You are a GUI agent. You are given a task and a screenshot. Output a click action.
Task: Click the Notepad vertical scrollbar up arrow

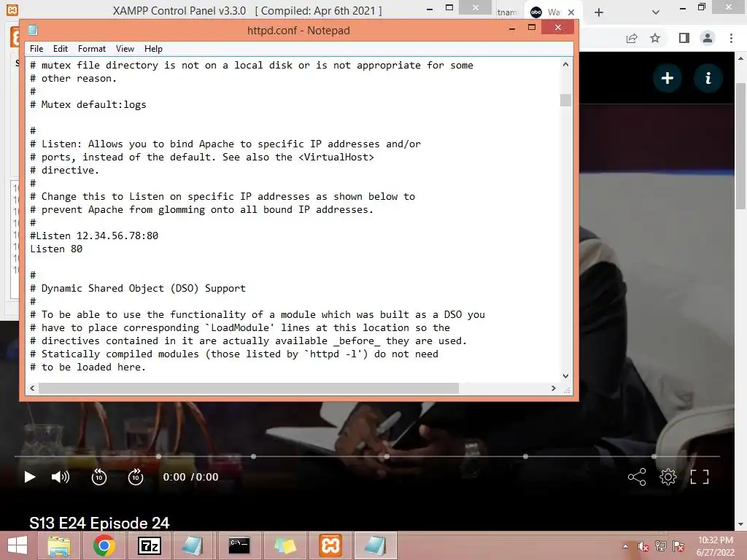(x=565, y=64)
